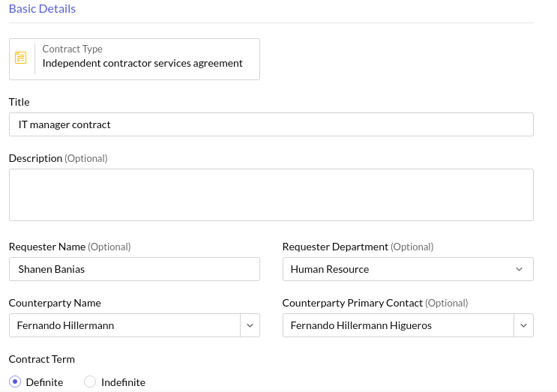Click the Requester Department label
The image size is (557, 392).
335,247
